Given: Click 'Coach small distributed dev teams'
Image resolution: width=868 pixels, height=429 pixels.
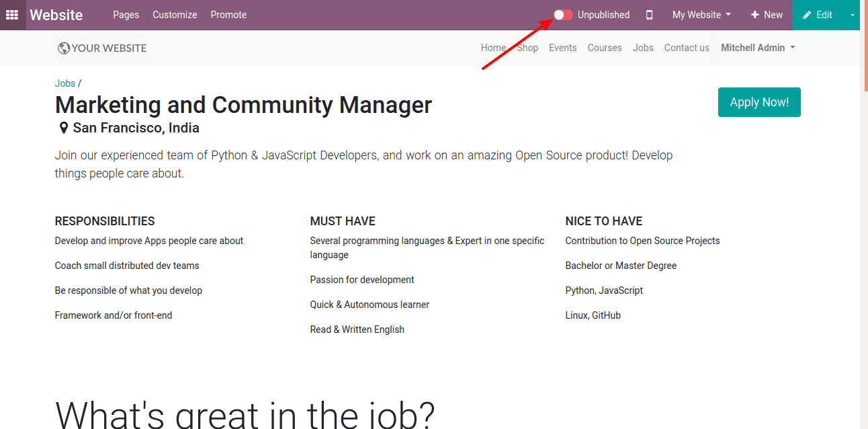Looking at the screenshot, I should point(127,266).
